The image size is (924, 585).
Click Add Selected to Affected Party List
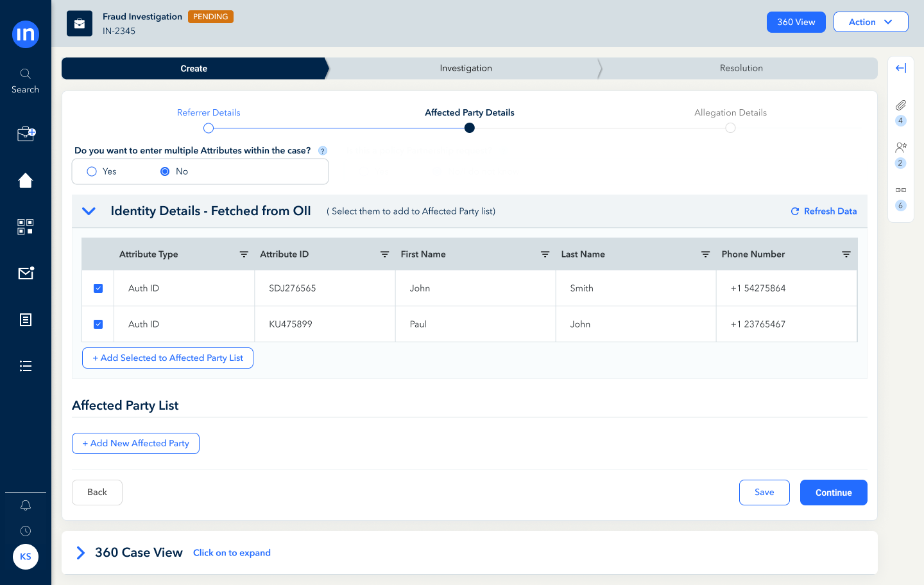pyautogui.click(x=167, y=358)
